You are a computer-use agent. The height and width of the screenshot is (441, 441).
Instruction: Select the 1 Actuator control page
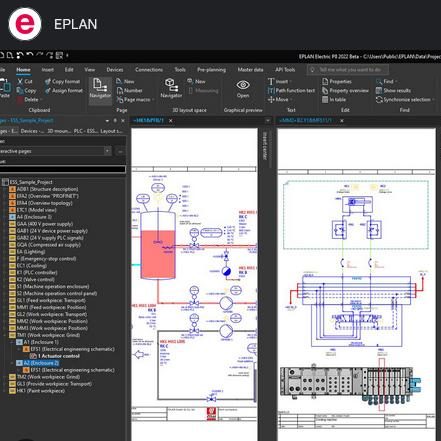pos(59,356)
